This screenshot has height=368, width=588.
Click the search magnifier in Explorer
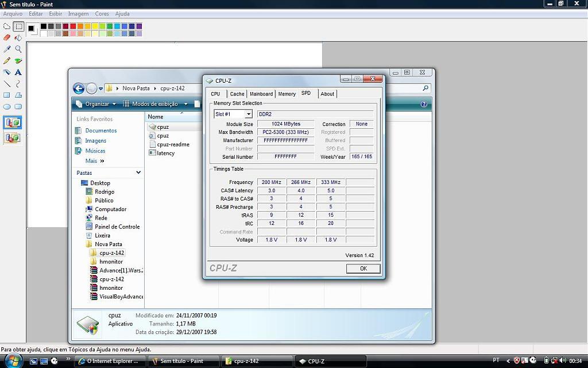(x=425, y=88)
